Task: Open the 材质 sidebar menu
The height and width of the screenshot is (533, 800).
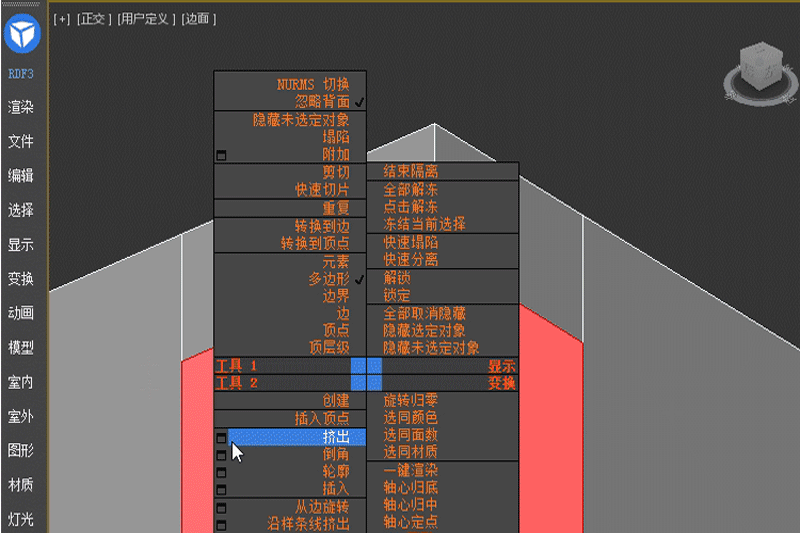Action: [21, 485]
